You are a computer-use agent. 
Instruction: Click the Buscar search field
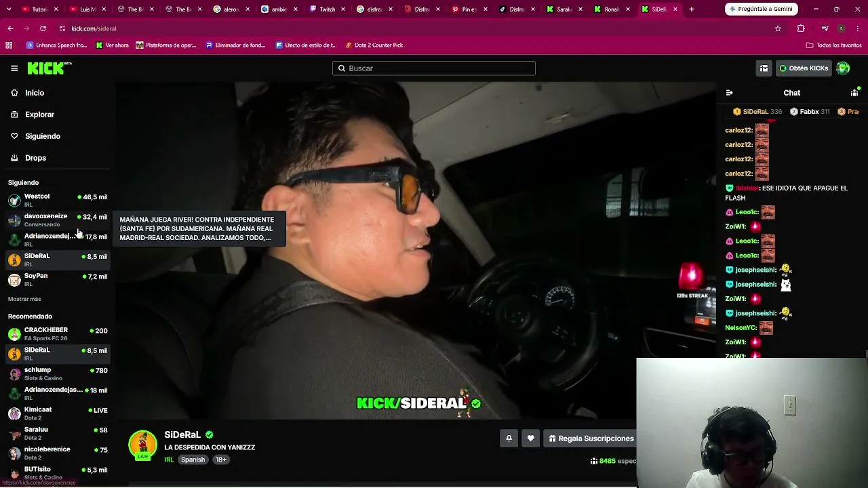coord(434,68)
